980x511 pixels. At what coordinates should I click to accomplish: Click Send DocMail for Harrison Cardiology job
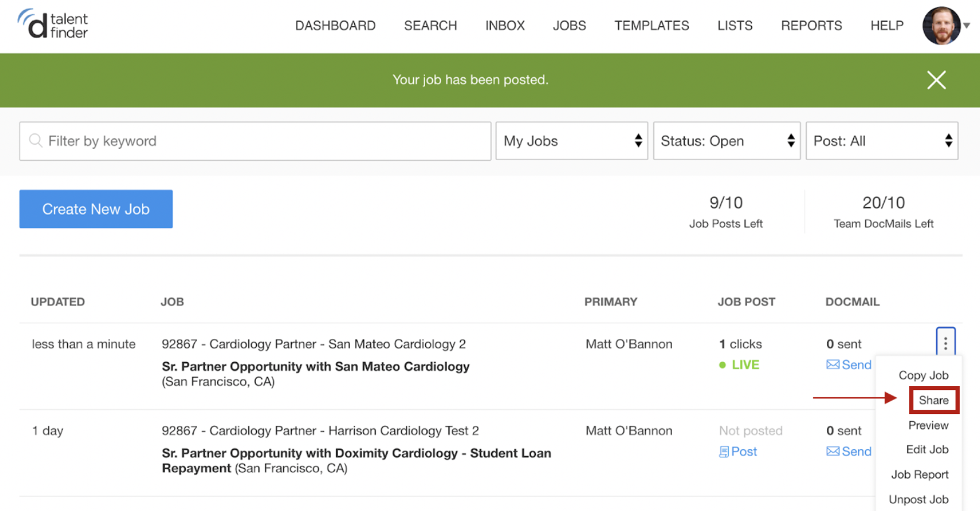coord(848,451)
